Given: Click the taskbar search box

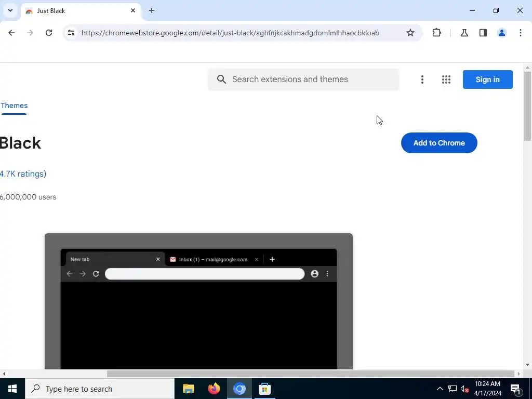Looking at the screenshot, I should [x=100, y=389].
